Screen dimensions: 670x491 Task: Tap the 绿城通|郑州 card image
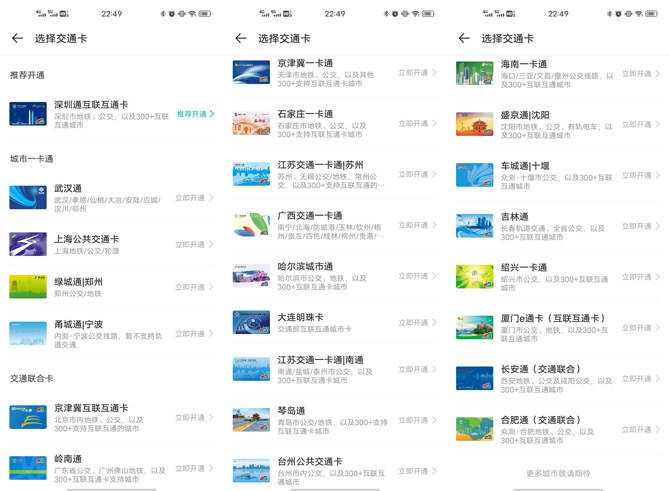tap(28, 286)
